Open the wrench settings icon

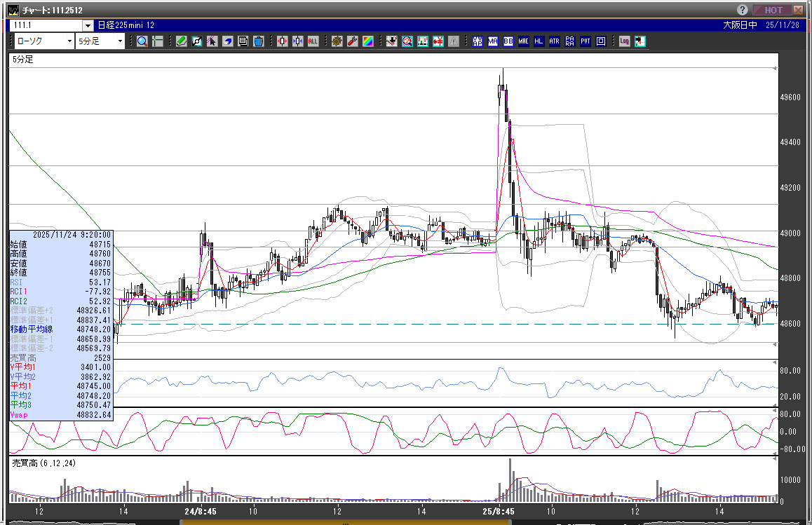[x=353, y=41]
